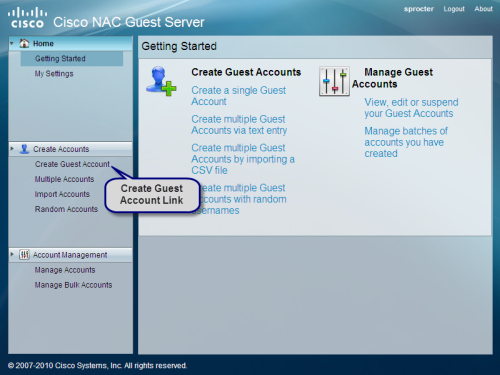
Task: Click Create a single Guest Account link
Action: 239,96
